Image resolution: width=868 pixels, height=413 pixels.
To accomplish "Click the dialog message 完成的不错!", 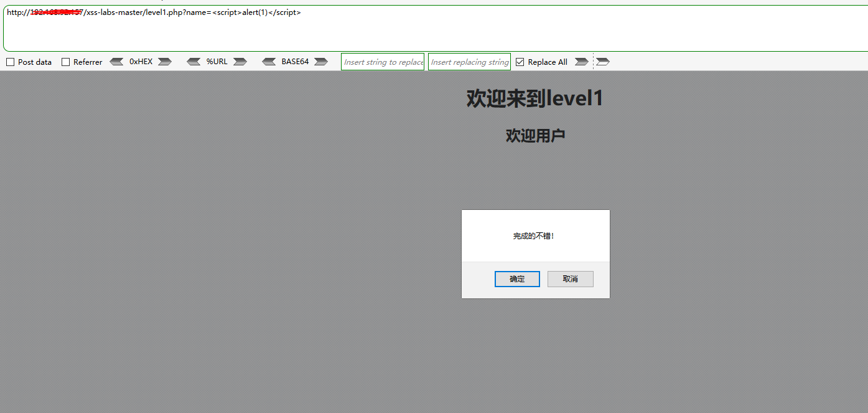I will pyautogui.click(x=534, y=236).
